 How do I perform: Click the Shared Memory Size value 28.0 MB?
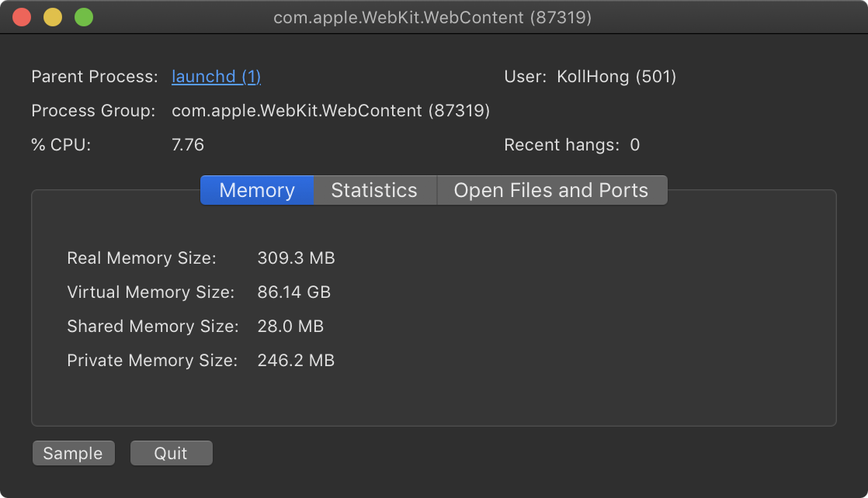(290, 327)
